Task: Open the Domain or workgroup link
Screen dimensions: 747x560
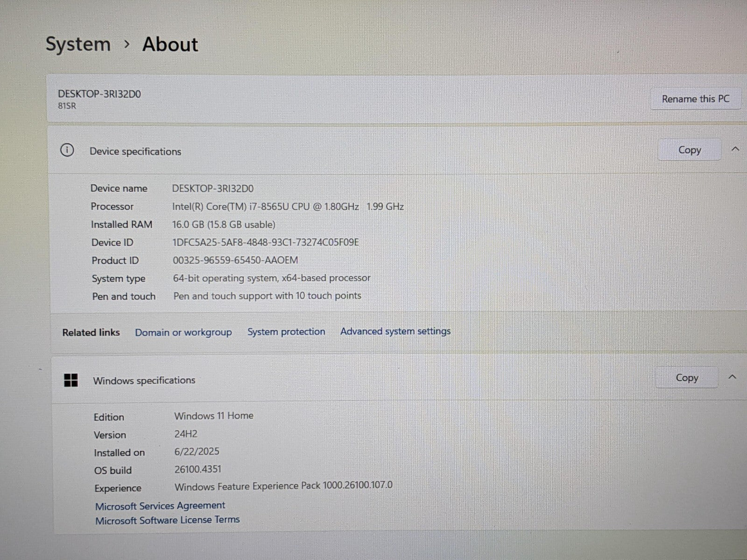Action: [x=183, y=332]
